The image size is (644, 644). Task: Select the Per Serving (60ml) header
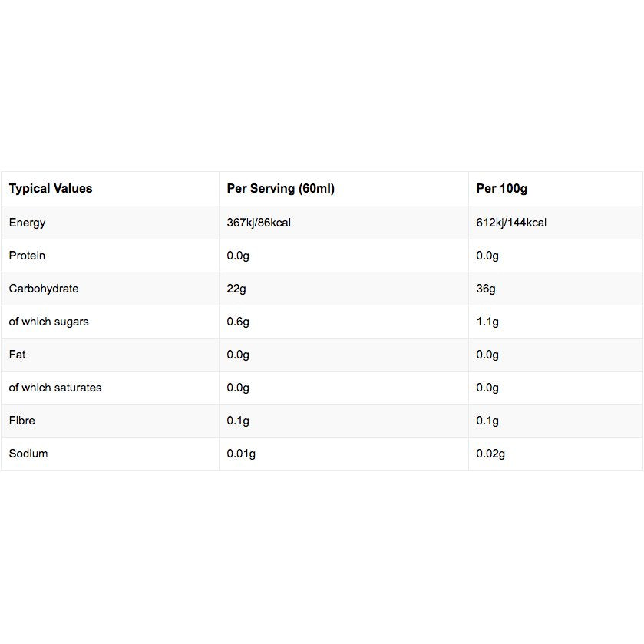point(280,189)
